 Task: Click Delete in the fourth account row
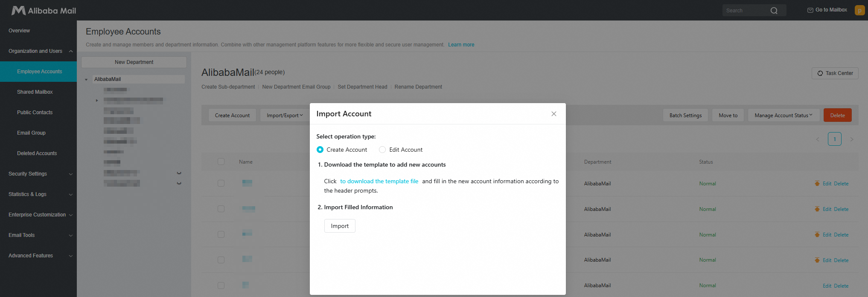pos(841,260)
